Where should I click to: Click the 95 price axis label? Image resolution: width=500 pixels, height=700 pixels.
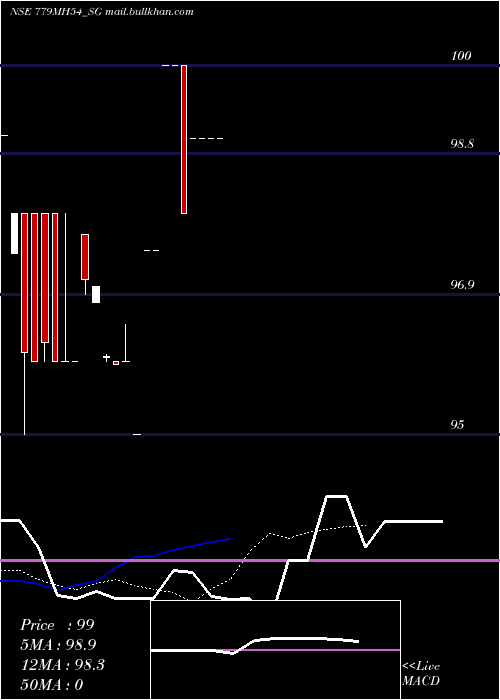point(457,424)
